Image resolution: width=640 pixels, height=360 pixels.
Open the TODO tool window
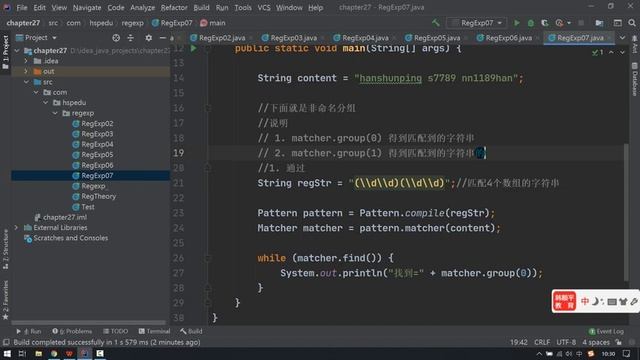tap(116, 331)
